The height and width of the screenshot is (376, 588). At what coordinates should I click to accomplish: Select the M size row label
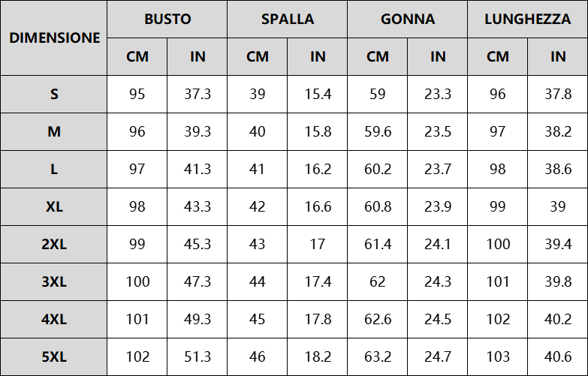[54, 131]
